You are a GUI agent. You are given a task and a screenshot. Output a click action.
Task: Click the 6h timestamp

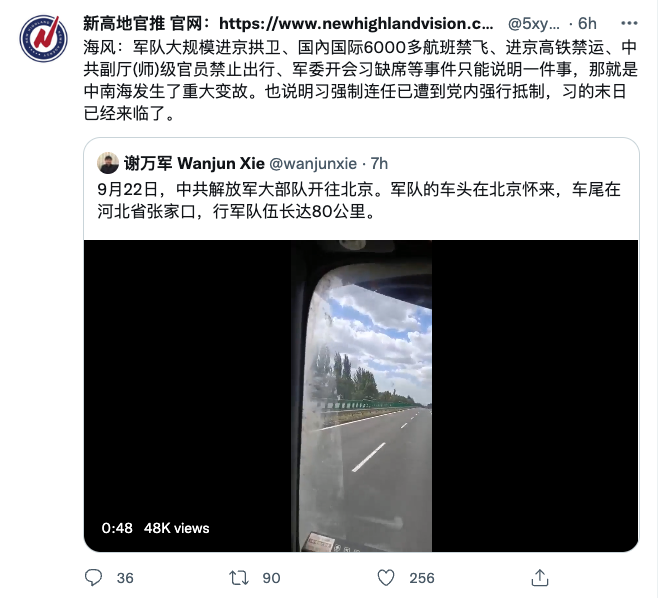pyautogui.click(x=587, y=24)
